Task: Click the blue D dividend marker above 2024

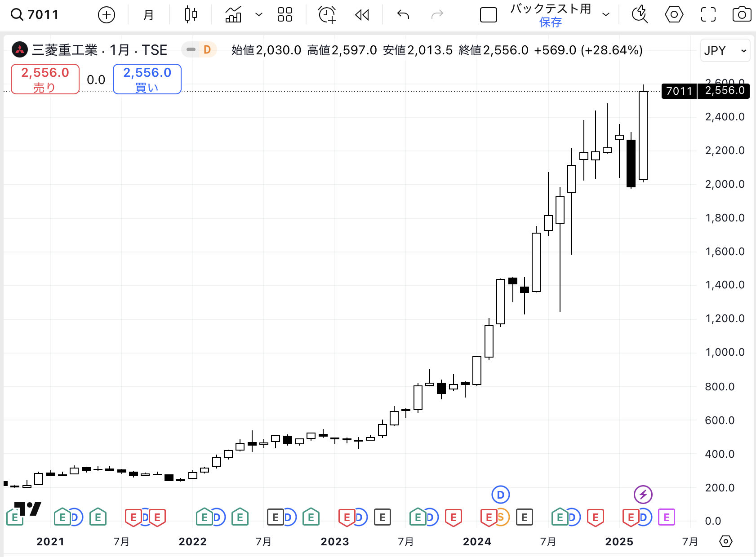Action: pos(500,495)
